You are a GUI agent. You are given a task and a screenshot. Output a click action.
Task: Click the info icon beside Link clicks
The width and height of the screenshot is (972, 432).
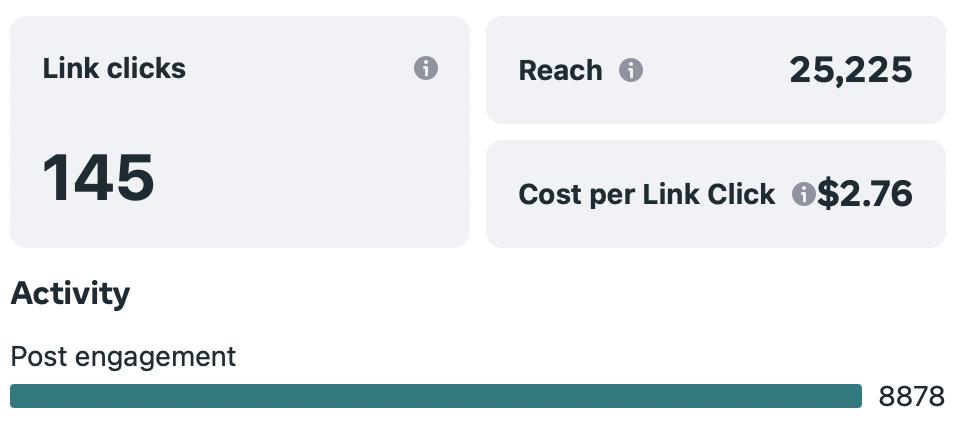click(426, 68)
